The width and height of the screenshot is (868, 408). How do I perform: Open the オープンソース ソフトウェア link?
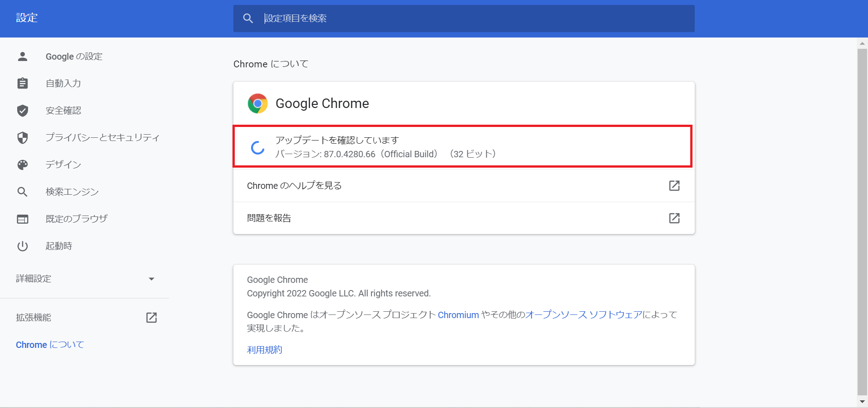point(584,315)
